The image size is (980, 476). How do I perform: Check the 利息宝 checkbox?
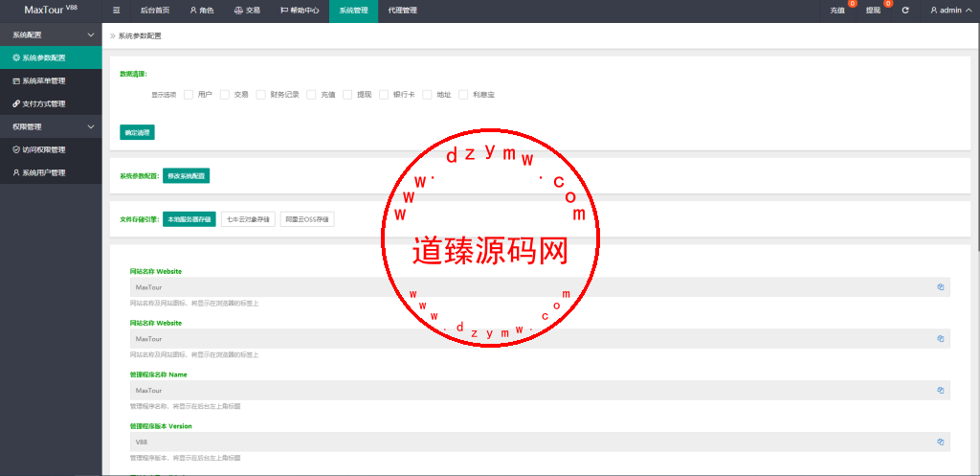(463, 95)
